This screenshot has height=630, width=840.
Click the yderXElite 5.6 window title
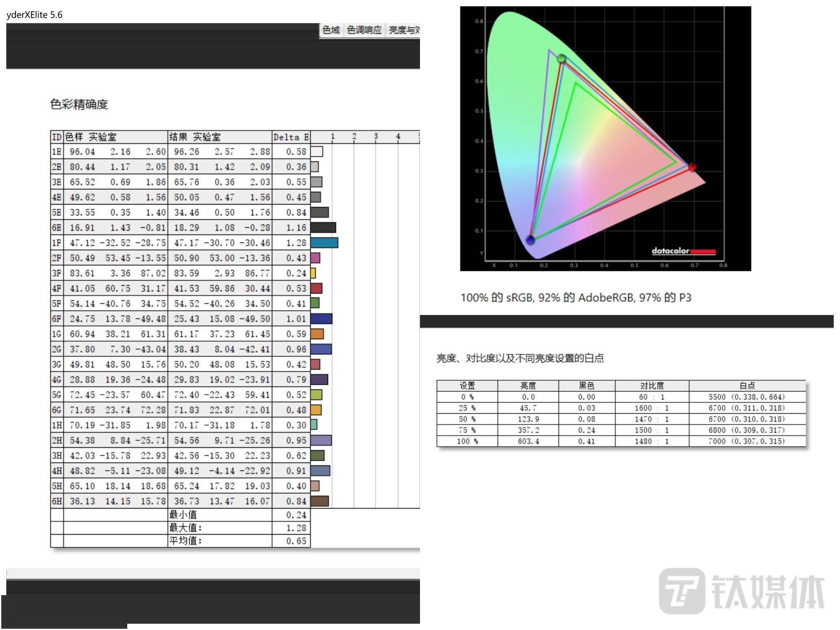(34, 15)
